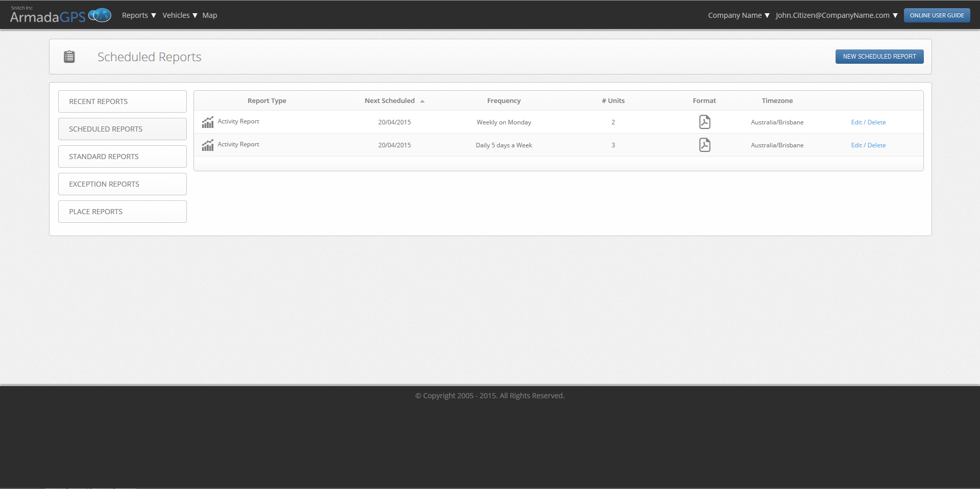980x489 pixels.
Task: Click units value 3 in Daily row
Action: pyautogui.click(x=613, y=145)
